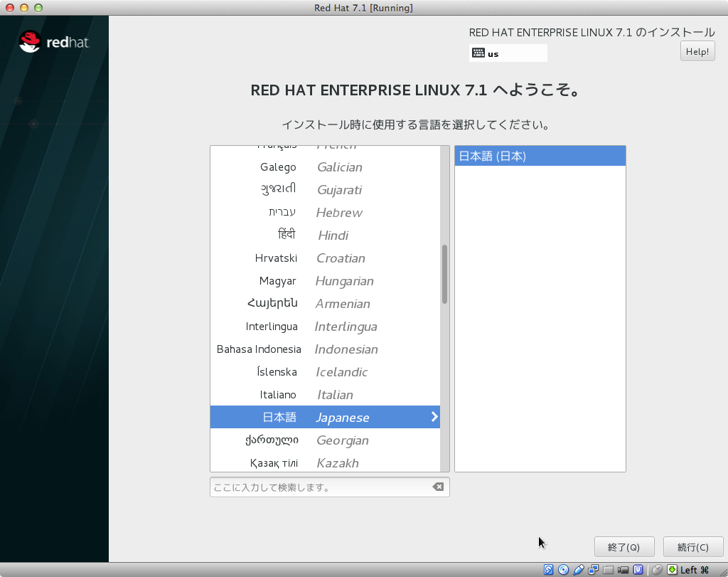Select Georgian language row
Viewport: 728px width, 577px height.
pyautogui.click(x=325, y=440)
